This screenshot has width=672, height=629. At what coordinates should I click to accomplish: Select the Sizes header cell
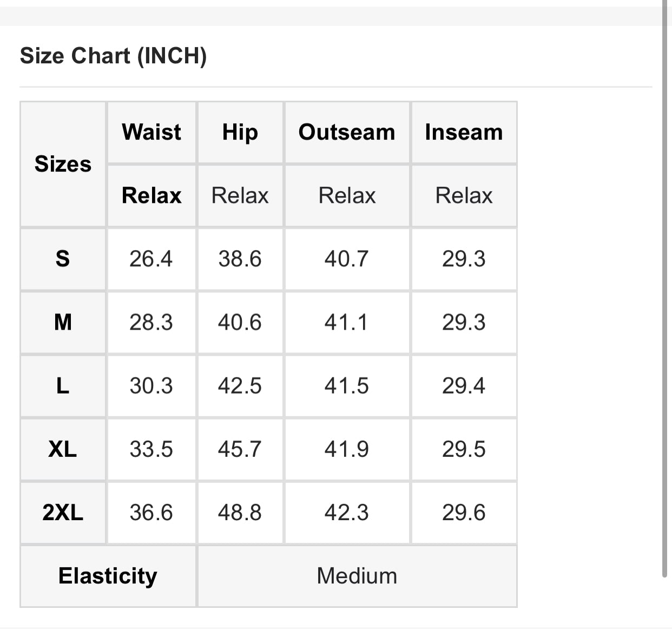63,164
